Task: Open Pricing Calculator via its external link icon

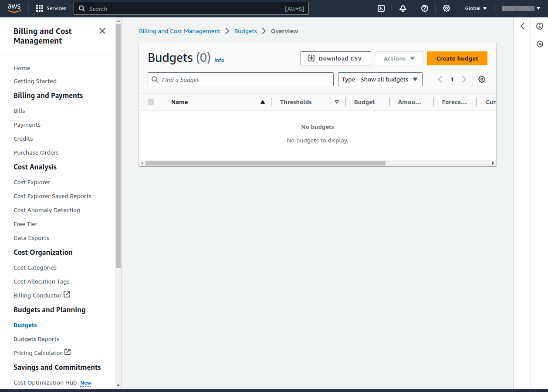Action: pyautogui.click(x=68, y=352)
